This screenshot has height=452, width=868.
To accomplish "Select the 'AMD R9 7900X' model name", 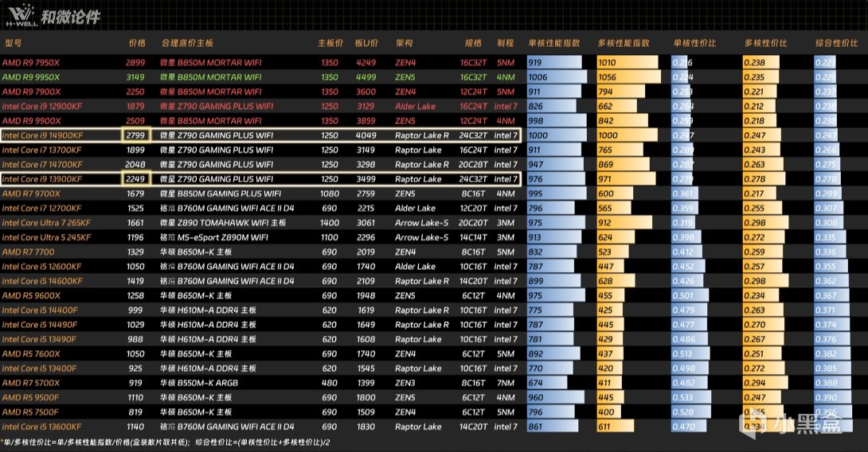I will [x=32, y=92].
